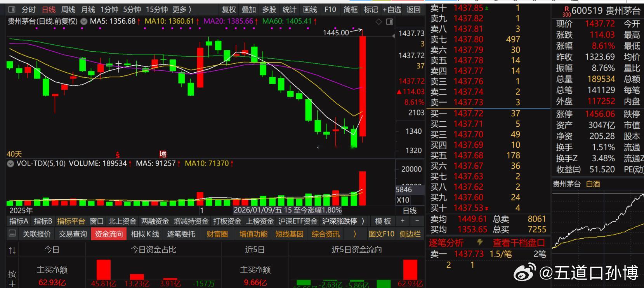Open the 交易查询 tab
Screen dimensions: 644x288
[73, 234]
